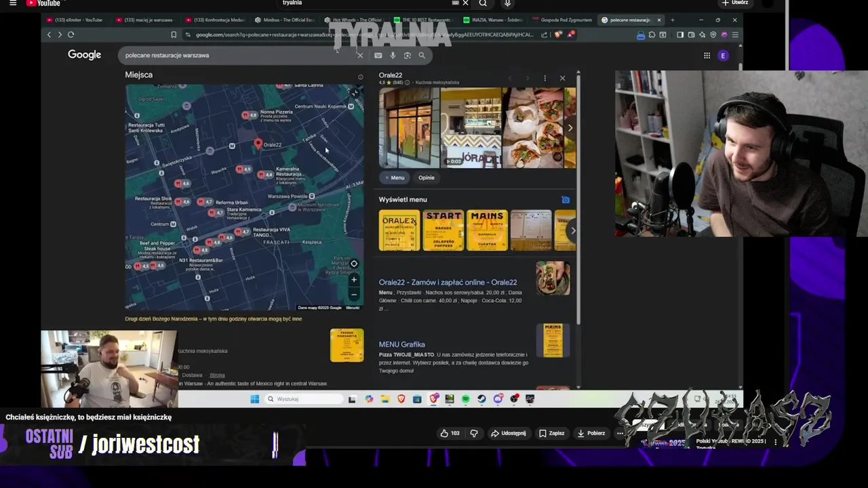Click the bookmark icon in the address bar
Screen dimensions: 868x488
pyautogui.click(x=174, y=35)
